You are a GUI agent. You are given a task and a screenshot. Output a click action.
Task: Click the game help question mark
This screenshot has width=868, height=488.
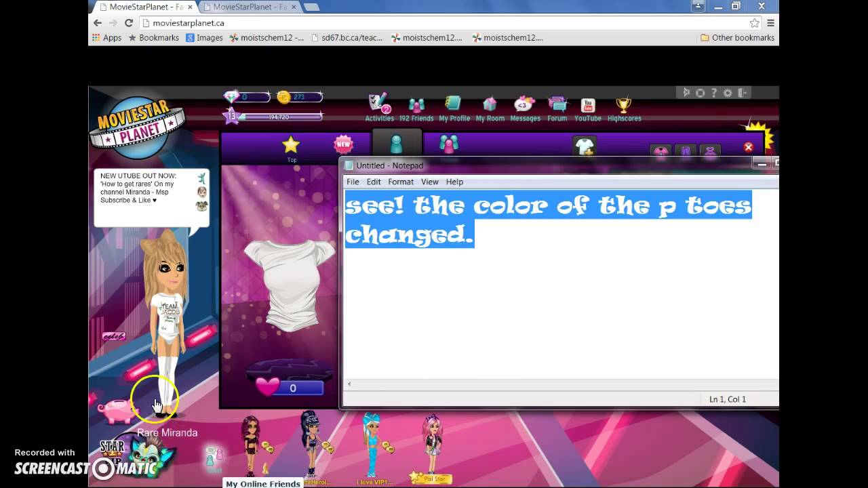coord(713,93)
